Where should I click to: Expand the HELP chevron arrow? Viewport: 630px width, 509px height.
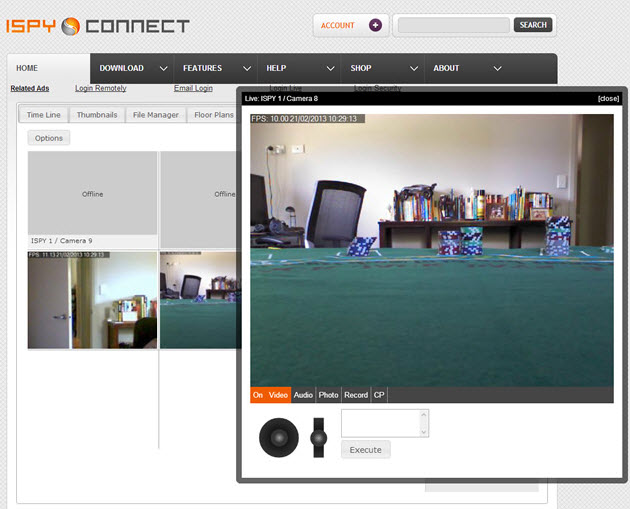(x=330, y=68)
